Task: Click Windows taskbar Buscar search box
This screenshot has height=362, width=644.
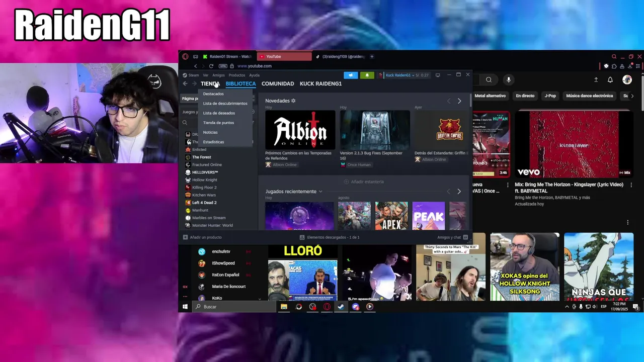Action: coord(234,307)
